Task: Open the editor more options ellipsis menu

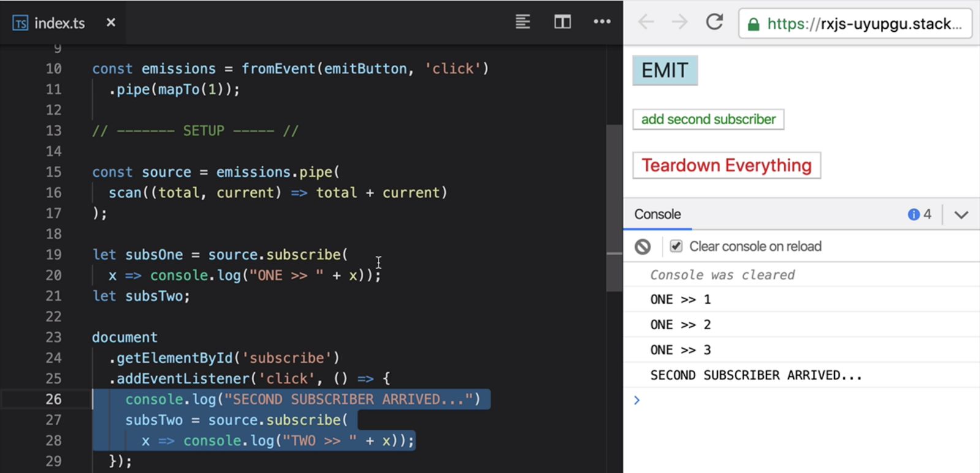Action: pyautogui.click(x=602, y=22)
